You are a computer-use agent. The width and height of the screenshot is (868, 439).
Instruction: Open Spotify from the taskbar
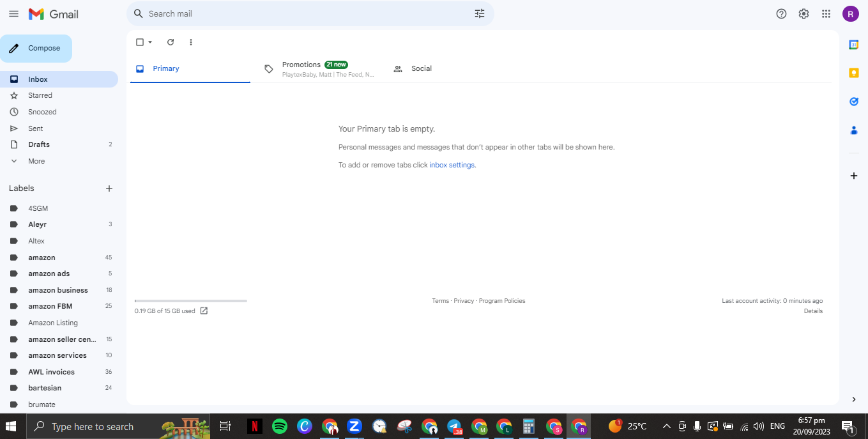tap(280, 426)
